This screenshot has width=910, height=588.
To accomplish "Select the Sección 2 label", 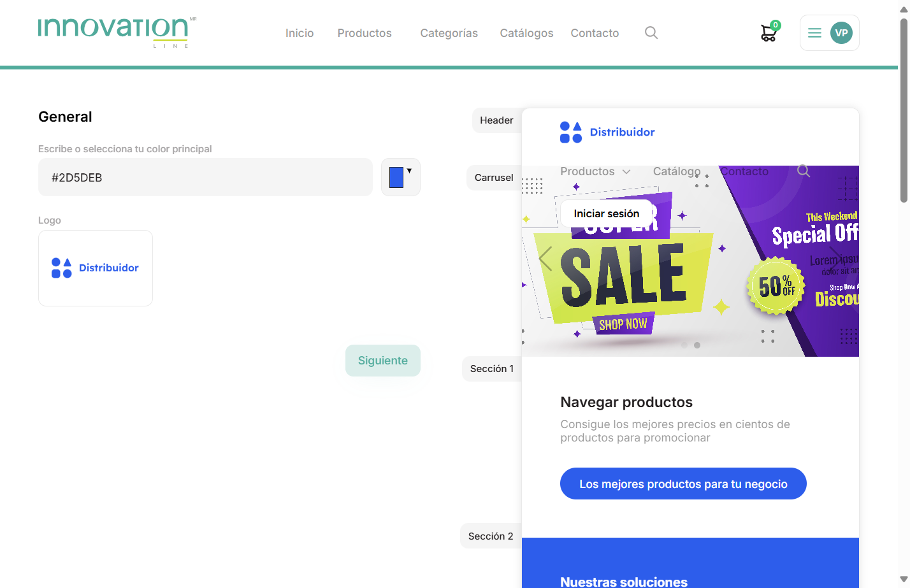I will coord(491,536).
